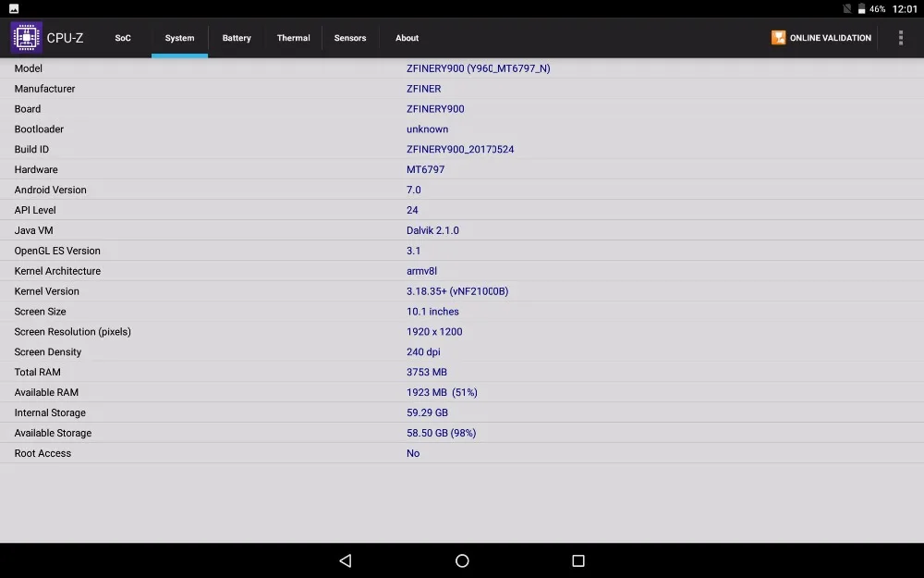924x578 pixels.
Task: Open the three-dot overflow menu
Action: point(900,38)
